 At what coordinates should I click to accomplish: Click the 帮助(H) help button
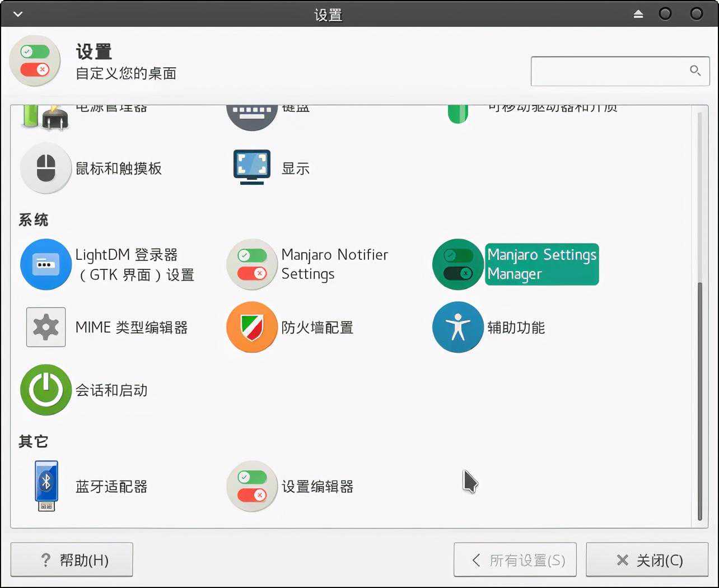pyautogui.click(x=72, y=559)
